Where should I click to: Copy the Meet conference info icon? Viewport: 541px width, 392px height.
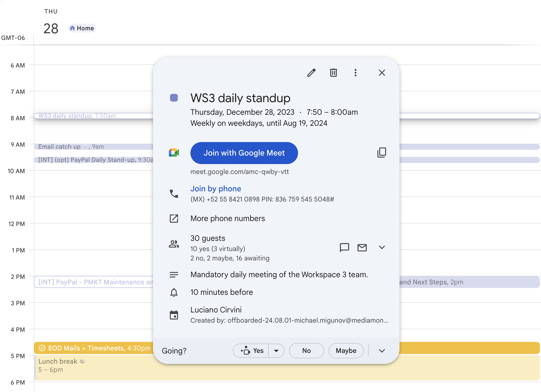(x=381, y=153)
